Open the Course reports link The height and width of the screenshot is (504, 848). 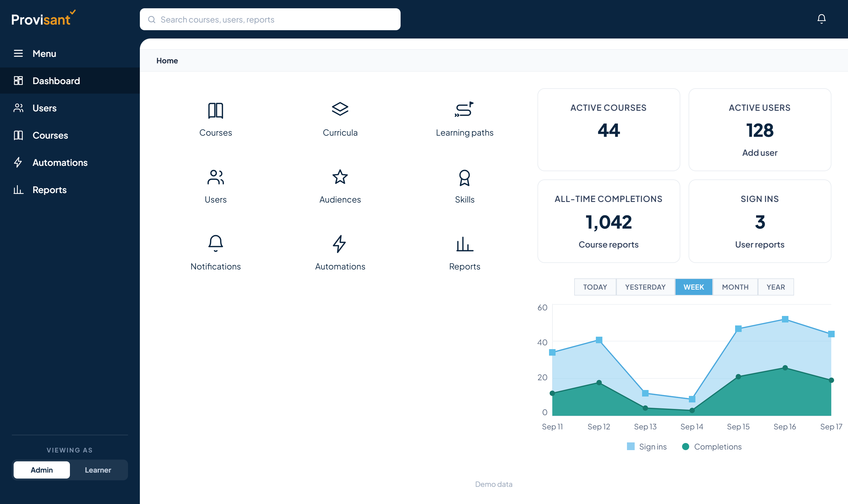[x=609, y=244]
